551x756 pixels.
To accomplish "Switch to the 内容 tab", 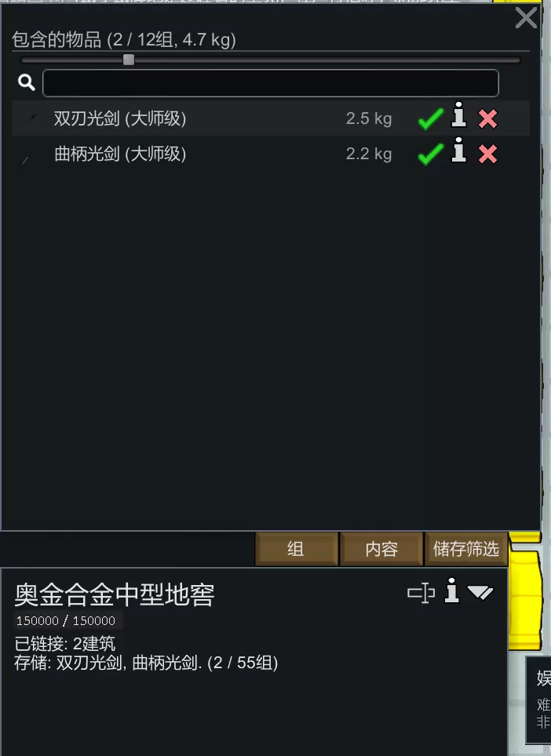I will click(x=381, y=549).
